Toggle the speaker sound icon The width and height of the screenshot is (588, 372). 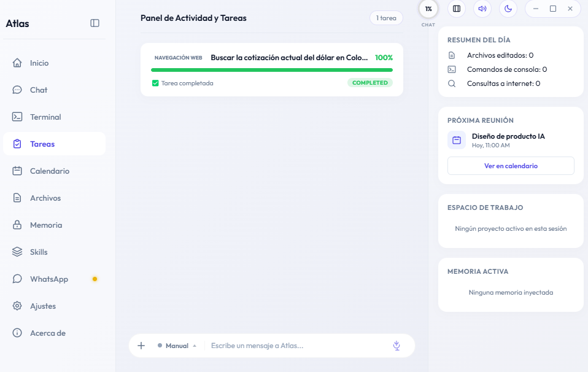(x=482, y=9)
